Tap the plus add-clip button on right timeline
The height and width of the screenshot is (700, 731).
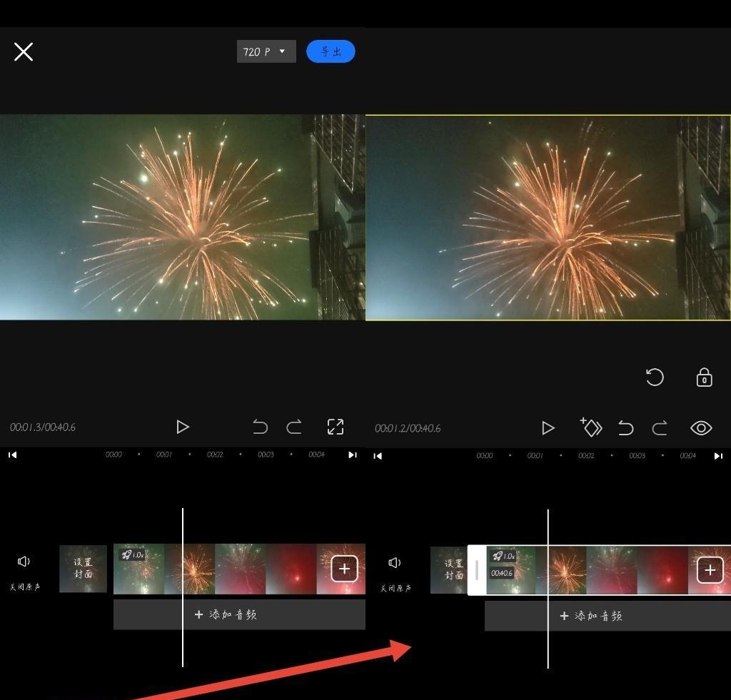point(710,570)
